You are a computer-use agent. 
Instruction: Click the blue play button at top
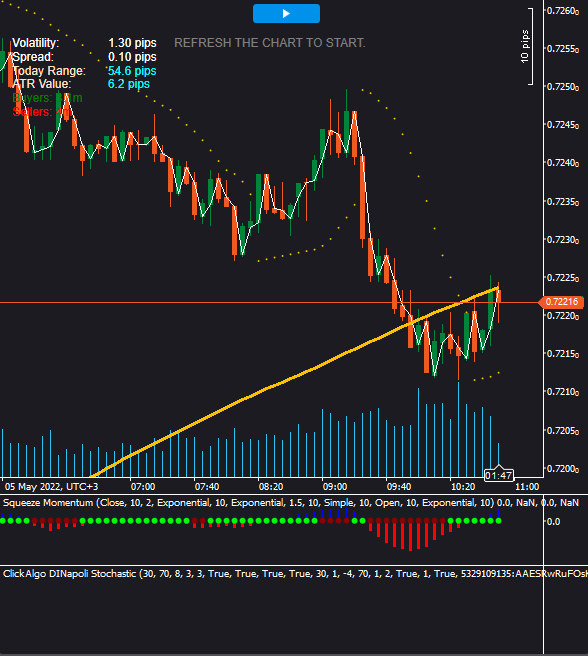click(286, 13)
